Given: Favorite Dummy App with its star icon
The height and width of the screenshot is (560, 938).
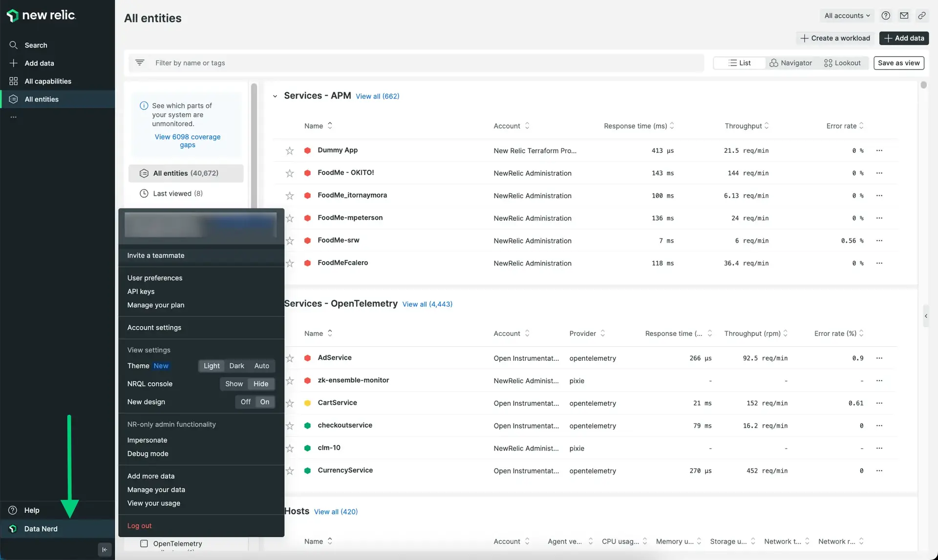Looking at the screenshot, I should [x=290, y=151].
